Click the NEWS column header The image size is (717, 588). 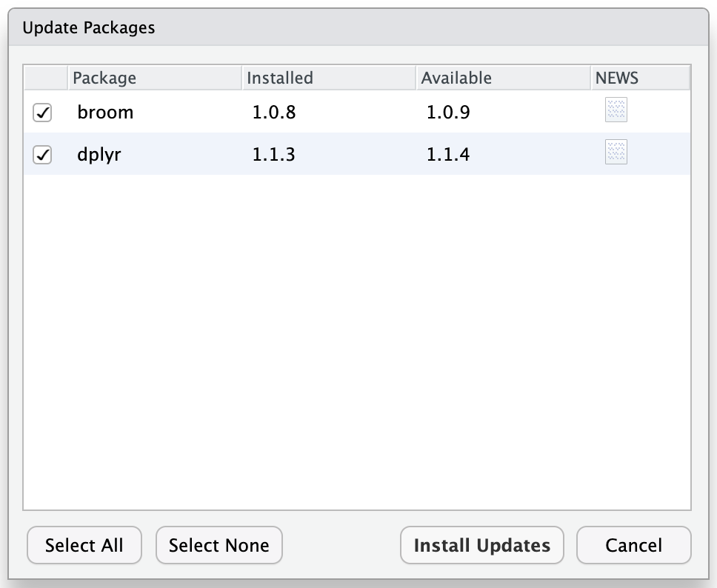640,78
